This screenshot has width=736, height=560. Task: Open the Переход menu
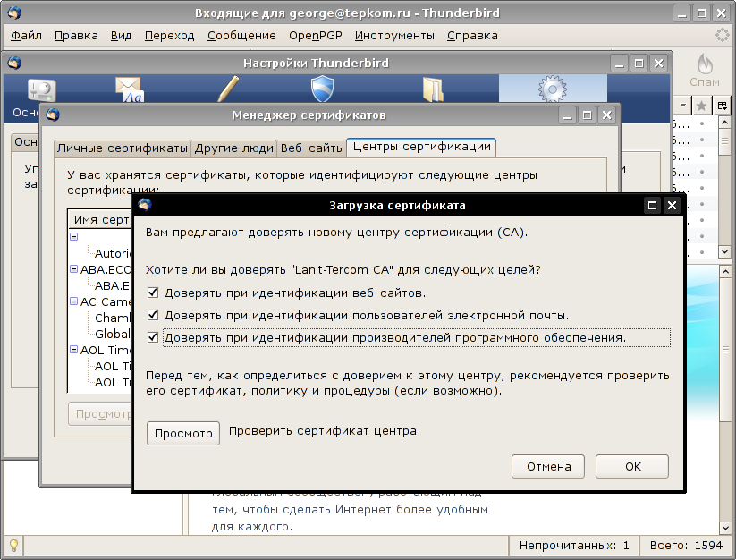pos(169,36)
